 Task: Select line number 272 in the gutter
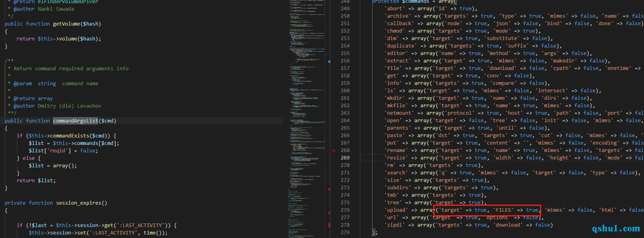point(345,180)
